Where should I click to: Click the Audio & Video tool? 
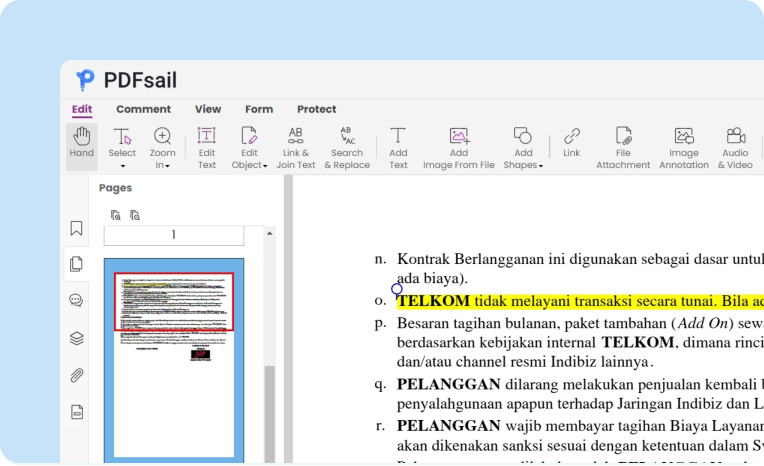pyautogui.click(x=735, y=148)
